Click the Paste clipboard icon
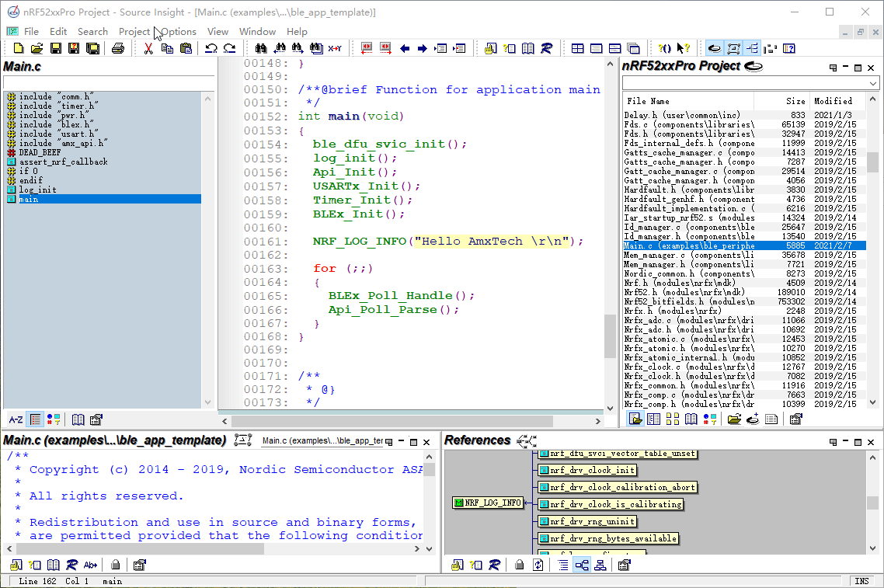884x588 pixels. coord(186,48)
